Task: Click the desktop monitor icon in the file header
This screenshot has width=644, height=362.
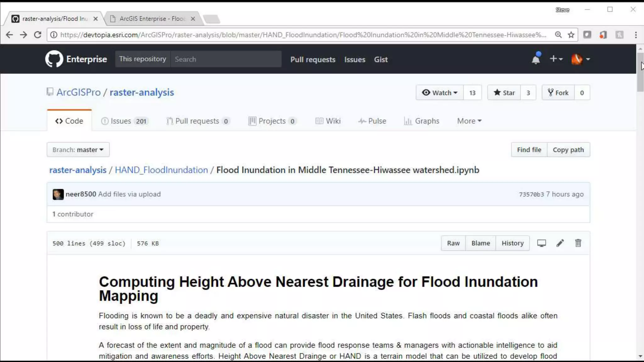Action: [541, 243]
